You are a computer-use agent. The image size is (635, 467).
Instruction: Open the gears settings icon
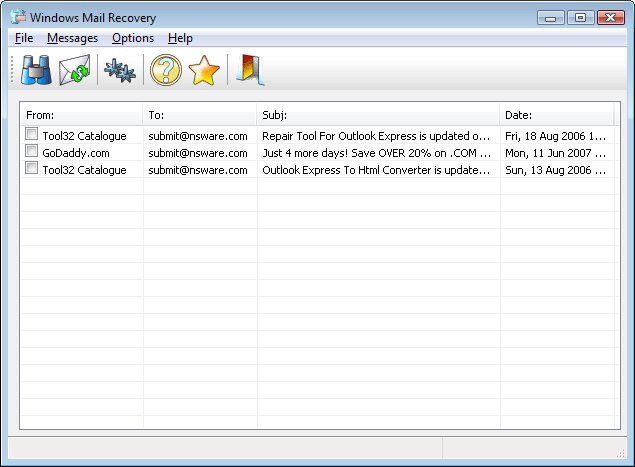click(x=120, y=70)
